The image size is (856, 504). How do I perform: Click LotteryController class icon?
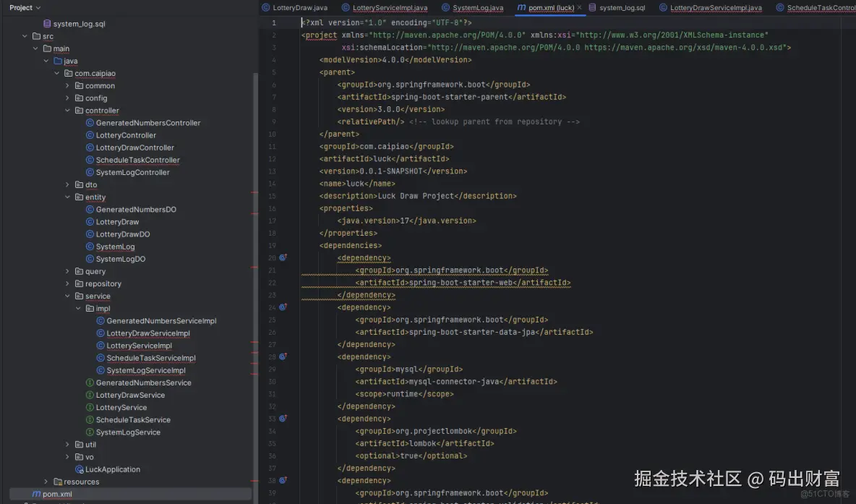coord(90,135)
